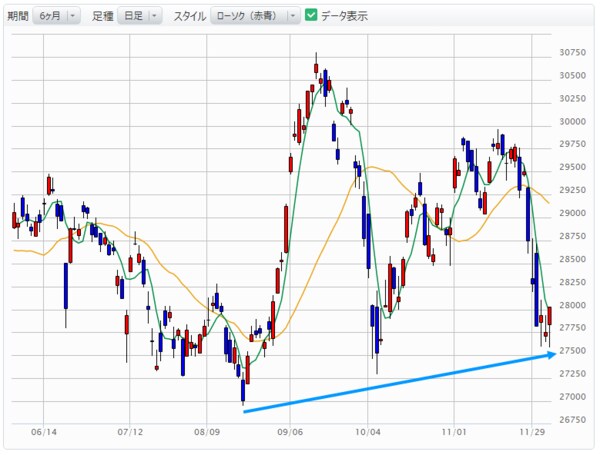Image resolution: width=600 pixels, height=455 pixels.
Task: Click the 26750 price axis label
Action: (573, 419)
